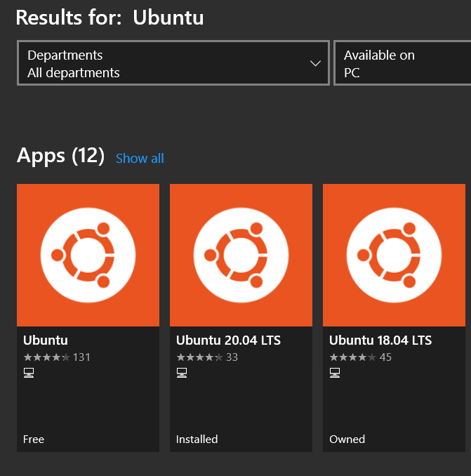This screenshot has width=471, height=476.
Task: Click the Apps (12) section heading
Action: (x=60, y=156)
